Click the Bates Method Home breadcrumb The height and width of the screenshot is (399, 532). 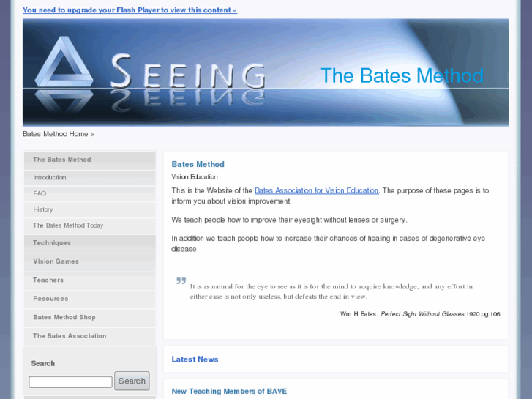(x=56, y=134)
